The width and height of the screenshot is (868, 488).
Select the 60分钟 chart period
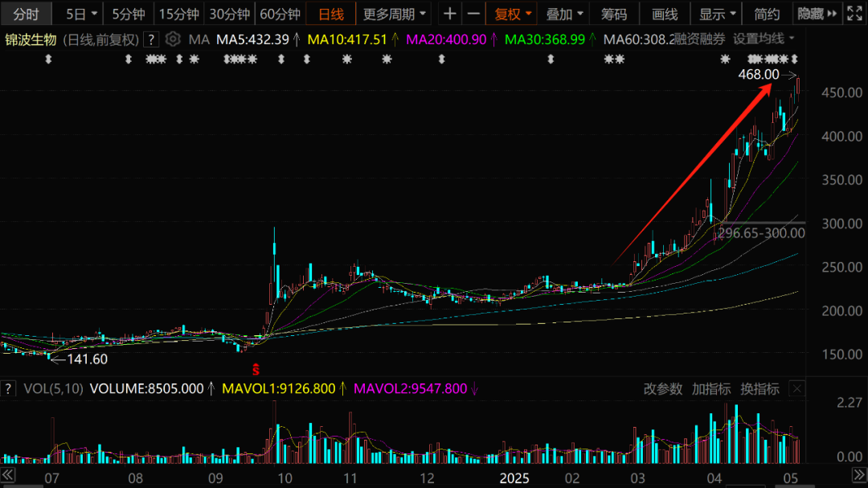(x=280, y=14)
